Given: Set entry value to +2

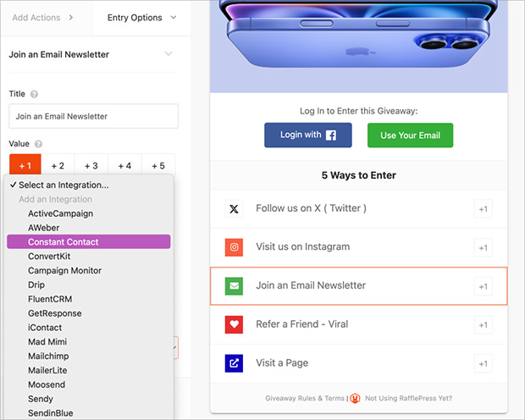Looking at the screenshot, I should [58, 165].
